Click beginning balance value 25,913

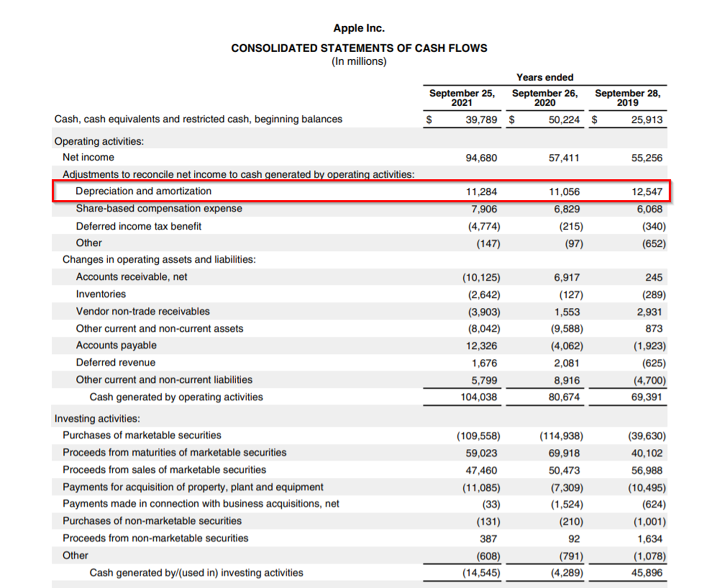tap(647, 120)
